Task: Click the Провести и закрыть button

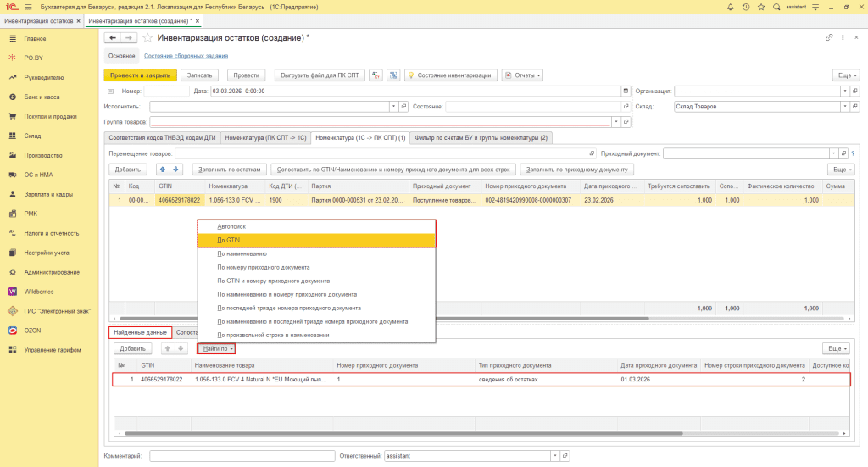Action: click(x=140, y=75)
